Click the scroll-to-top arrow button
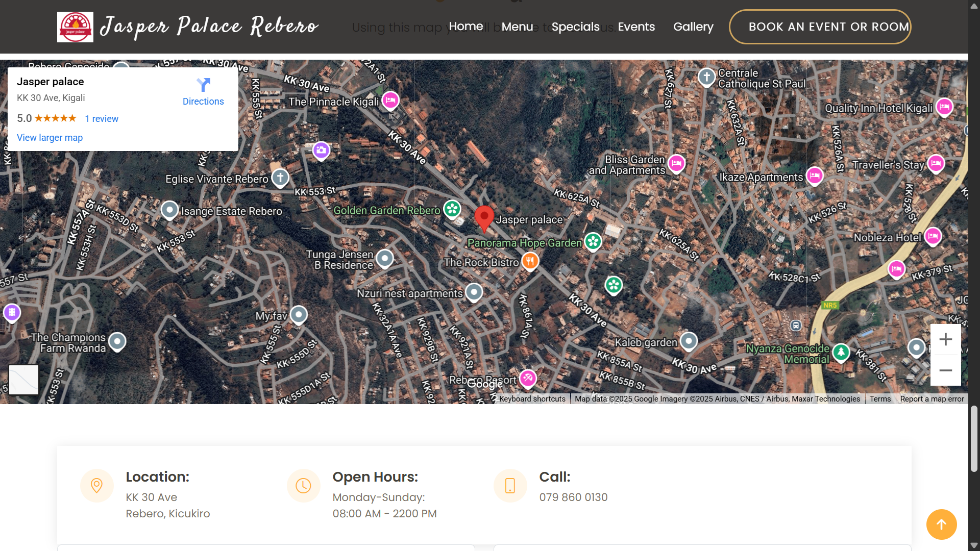980x551 pixels. click(941, 524)
